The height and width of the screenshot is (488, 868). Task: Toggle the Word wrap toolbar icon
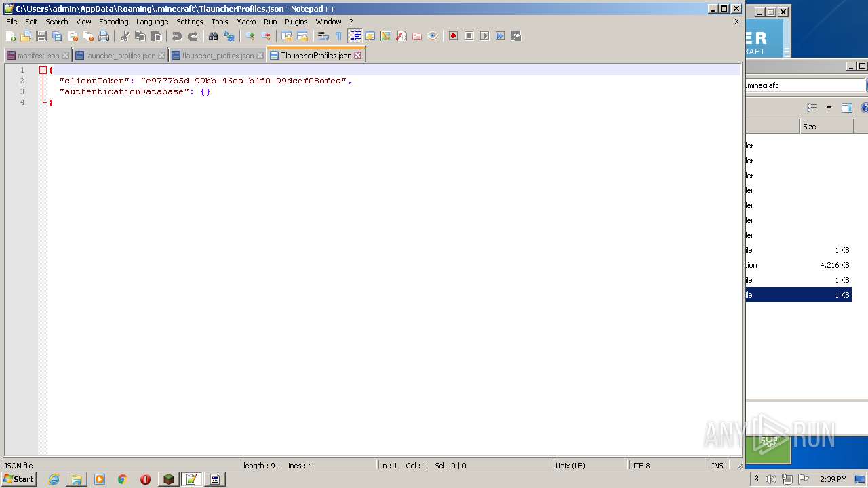[x=323, y=36]
